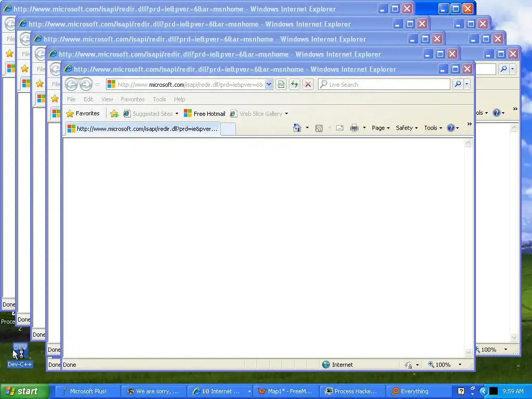Click the red Stop button
The width and height of the screenshot is (532, 399).
(x=308, y=85)
